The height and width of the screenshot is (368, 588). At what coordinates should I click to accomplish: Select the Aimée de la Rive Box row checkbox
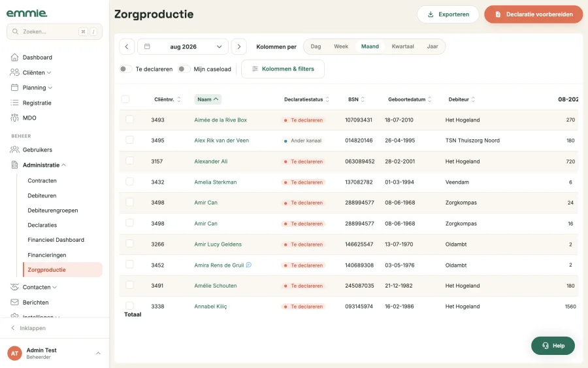[129, 120]
